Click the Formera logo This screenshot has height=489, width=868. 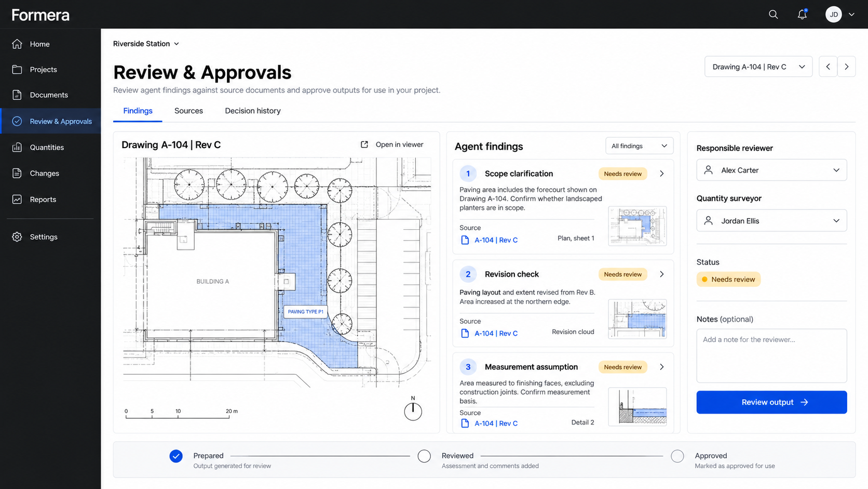[x=40, y=15]
